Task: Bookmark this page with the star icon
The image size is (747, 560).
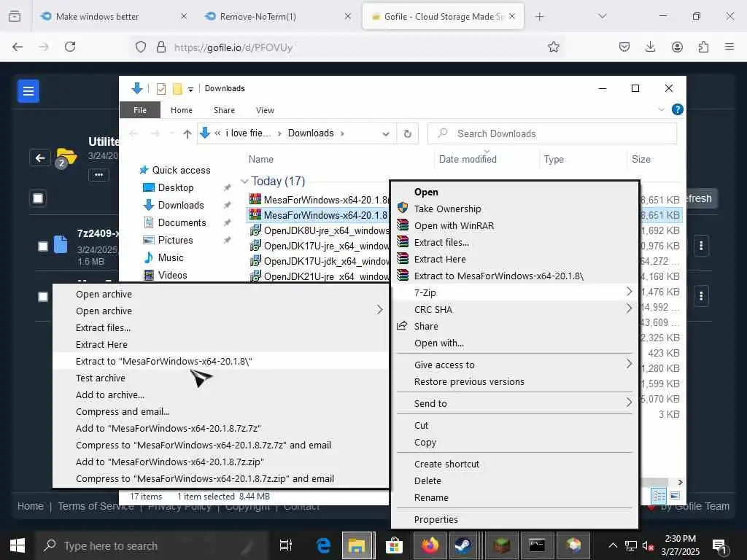Action: pos(553,47)
